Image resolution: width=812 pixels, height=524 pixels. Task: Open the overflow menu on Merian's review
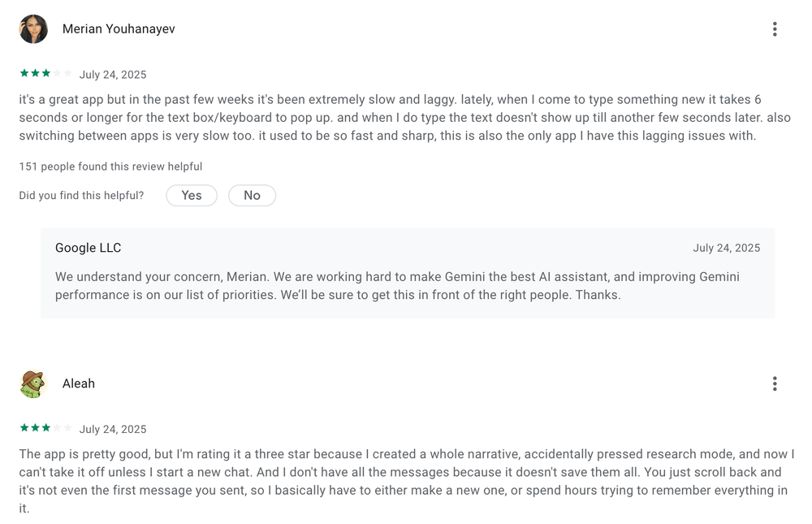775,28
